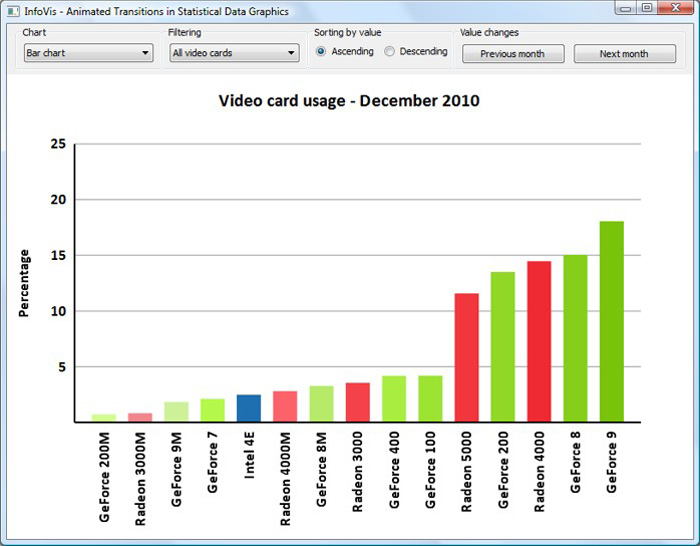Click the InfoVis application icon in title bar

click(x=13, y=11)
